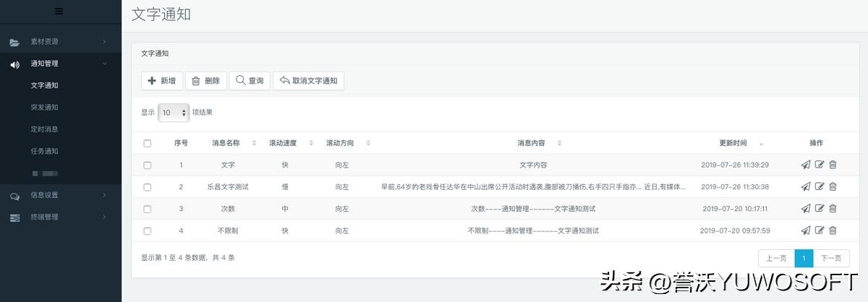Click the 序号 column header
868x302 pixels.
(181, 143)
